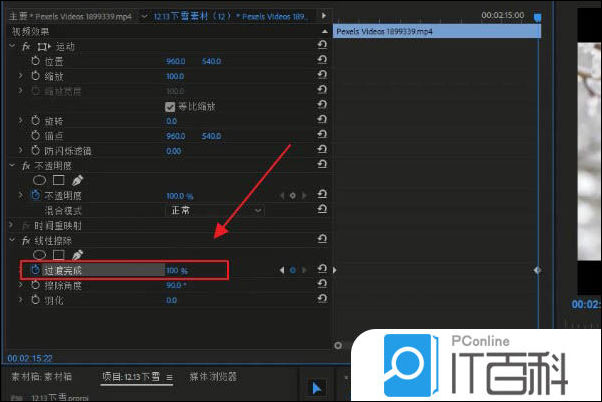Select the 过渡完成 keyframe diamond in timeline
This screenshot has height=402, width=602.
(x=538, y=270)
